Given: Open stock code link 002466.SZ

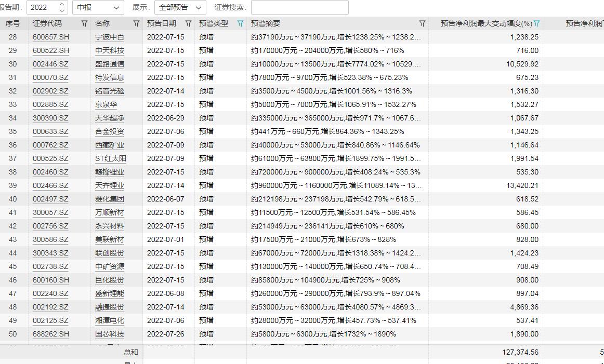Looking at the screenshot, I should (x=50, y=185).
